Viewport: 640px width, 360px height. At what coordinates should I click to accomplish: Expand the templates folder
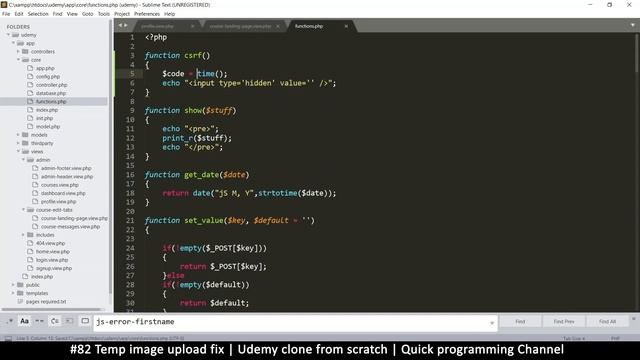[x=13, y=293]
